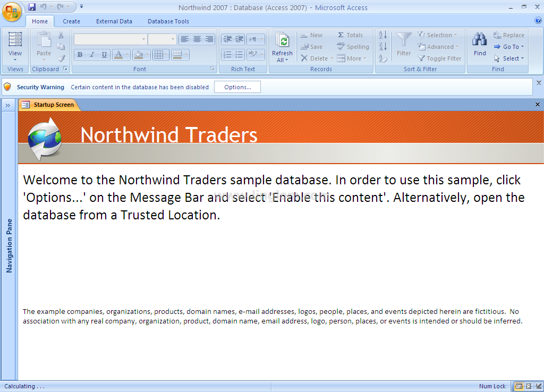544x392 pixels.
Task: Click the Security Warning Options... button
Action: click(237, 87)
